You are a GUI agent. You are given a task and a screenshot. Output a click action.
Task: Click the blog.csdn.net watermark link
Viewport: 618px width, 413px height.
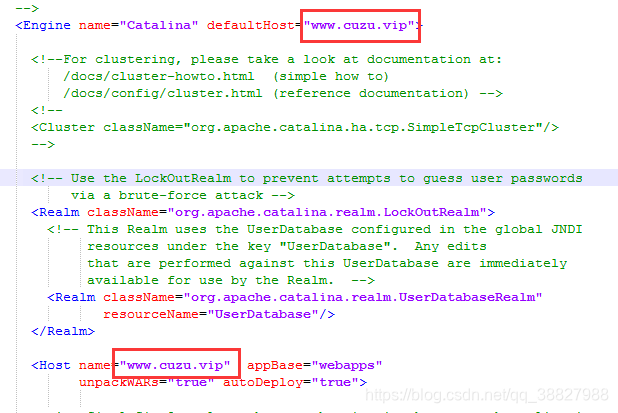tap(487, 395)
